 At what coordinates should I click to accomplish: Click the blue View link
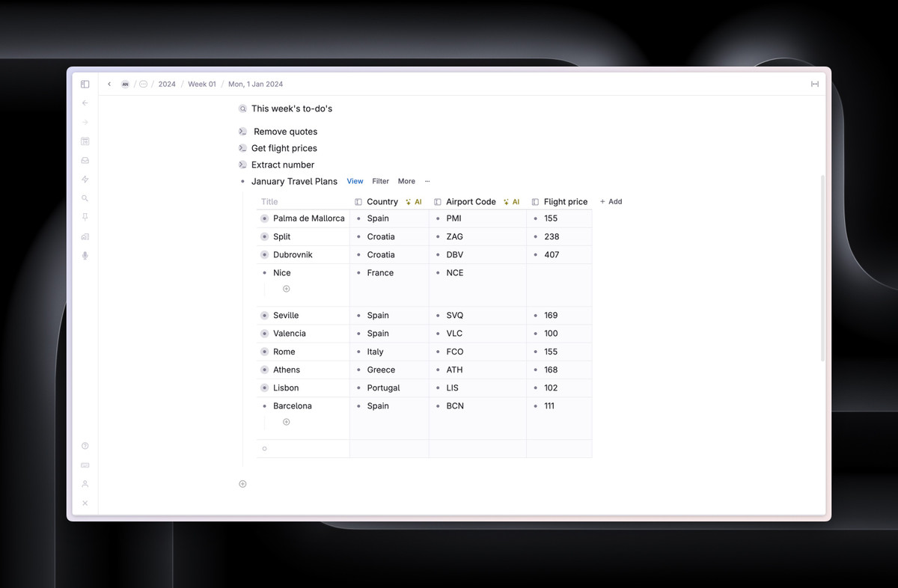[x=355, y=181]
